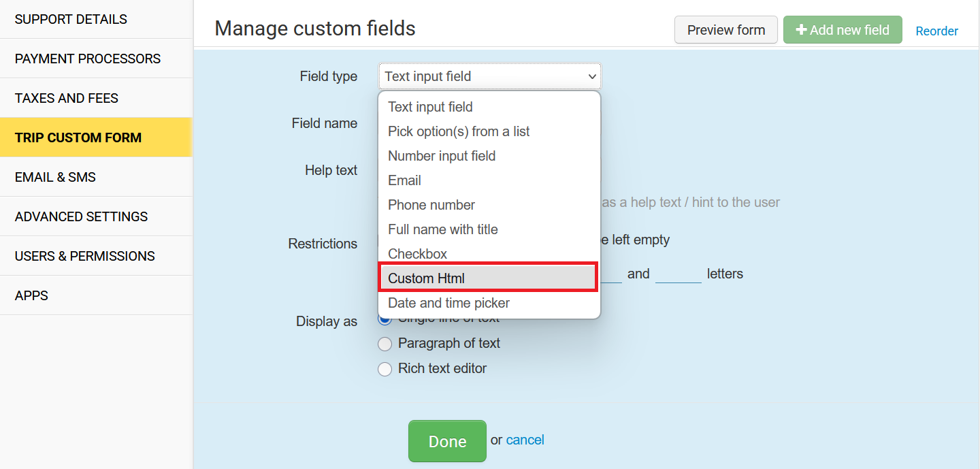This screenshot has width=980, height=469.
Task: Open the Preview form button
Action: 725,30
